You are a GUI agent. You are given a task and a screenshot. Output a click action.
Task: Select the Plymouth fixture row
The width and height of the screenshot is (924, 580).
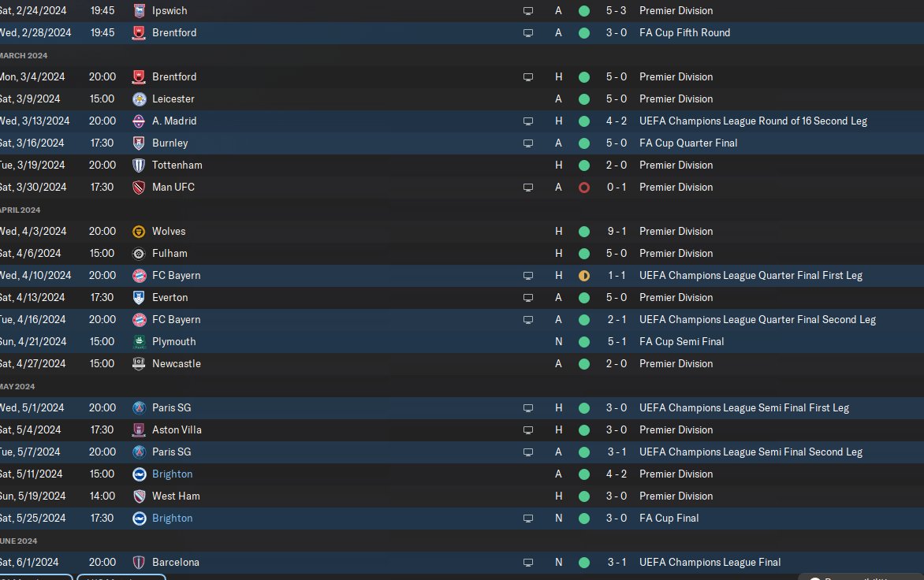[394, 342]
